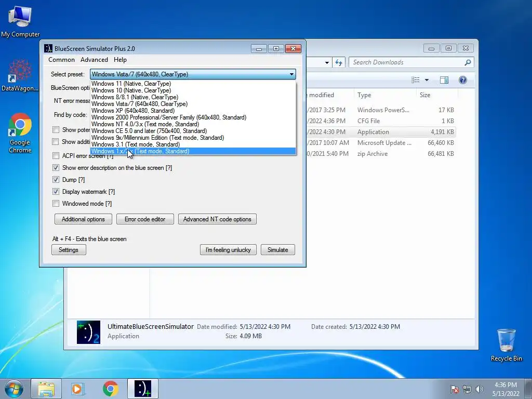Disable the Display watermark checkbox
The image size is (532, 399).
pyautogui.click(x=56, y=192)
